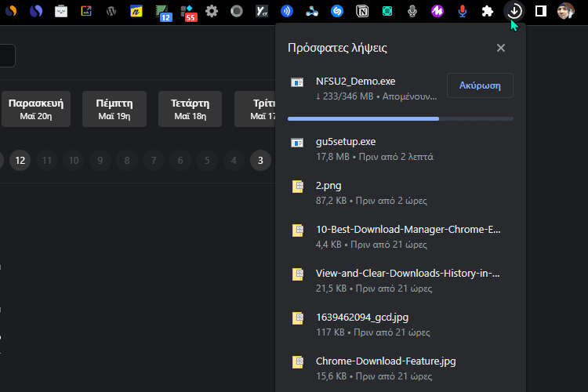The width and height of the screenshot is (588, 392).
Task: Open the 2.png download entry
Action: 400,193
